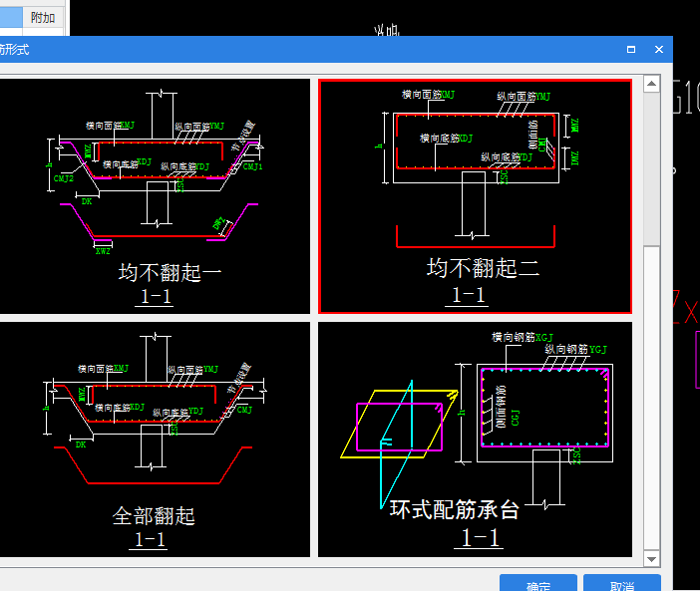Click the scrollbar down arrow

(652, 559)
